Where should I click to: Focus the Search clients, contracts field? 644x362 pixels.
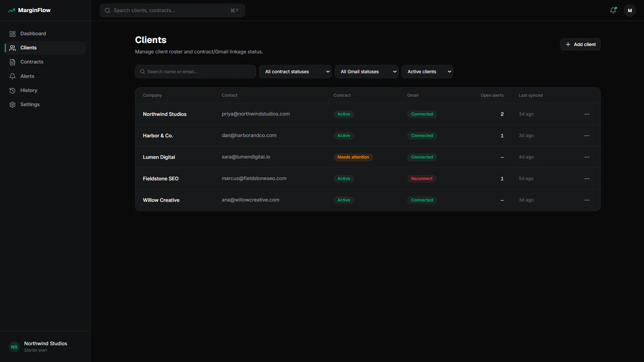(x=172, y=10)
